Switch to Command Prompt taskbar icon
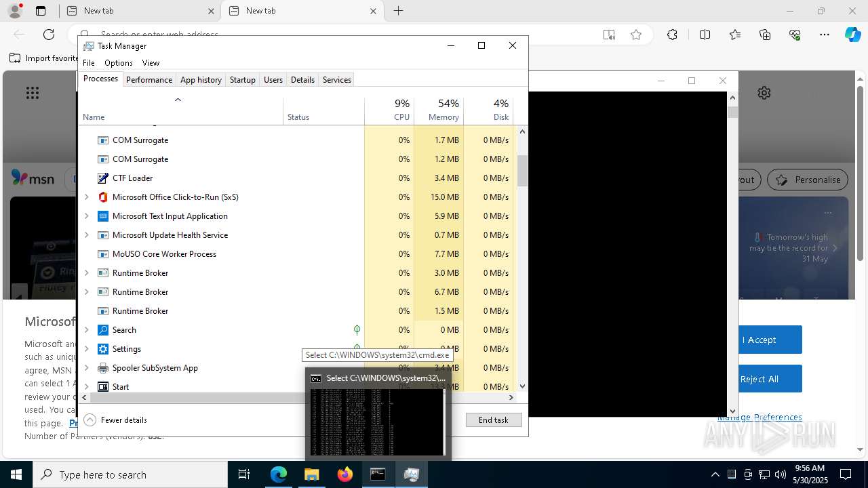Screen dimensions: 868x488 tap(378, 474)
